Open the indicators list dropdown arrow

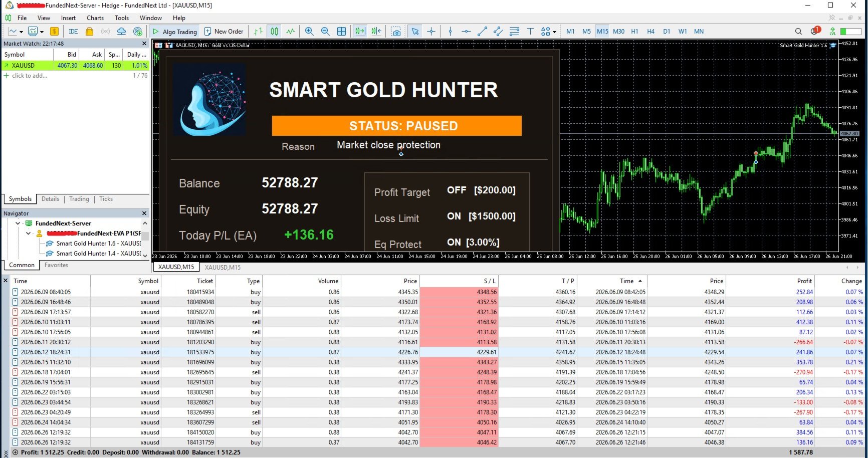point(42,32)
